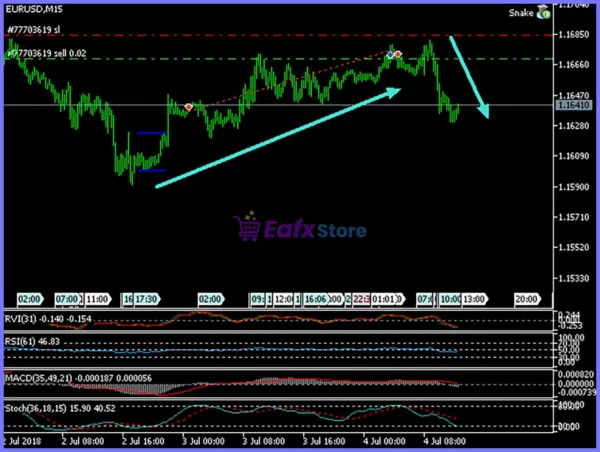Viewport: 600px width, 452px height.
Task: Click the 1.15710 price scale value
Action: pos(574,217)
